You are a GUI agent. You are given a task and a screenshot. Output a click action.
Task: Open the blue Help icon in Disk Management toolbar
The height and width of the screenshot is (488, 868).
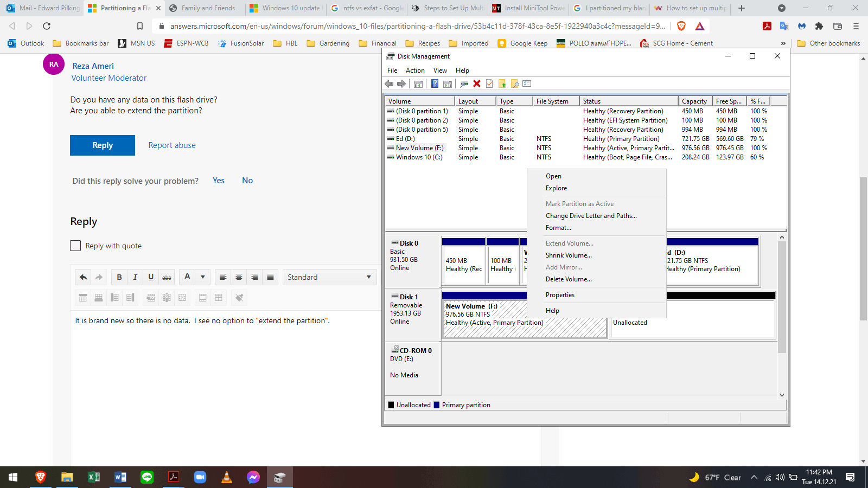(x=435, y=84)
